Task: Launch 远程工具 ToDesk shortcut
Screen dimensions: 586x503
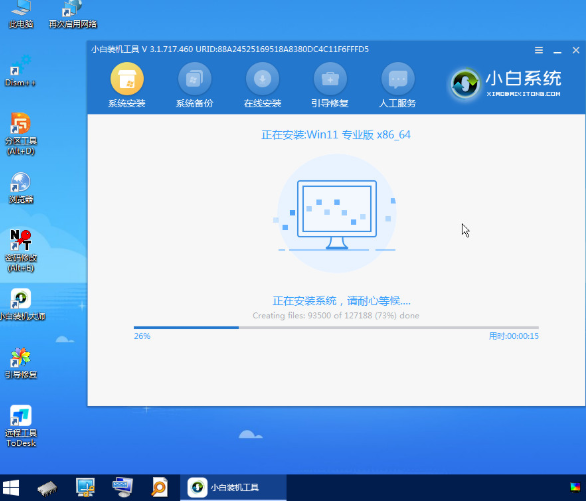Action: click(21, 426)
